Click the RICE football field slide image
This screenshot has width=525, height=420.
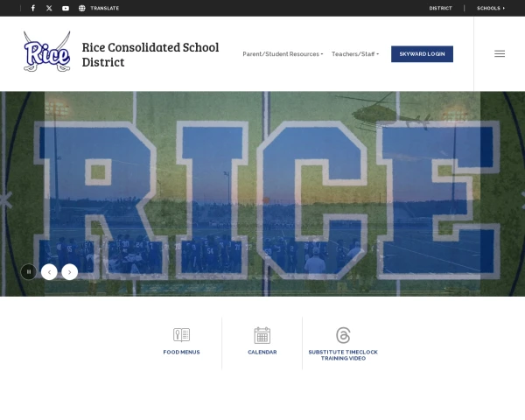point(262,194)
